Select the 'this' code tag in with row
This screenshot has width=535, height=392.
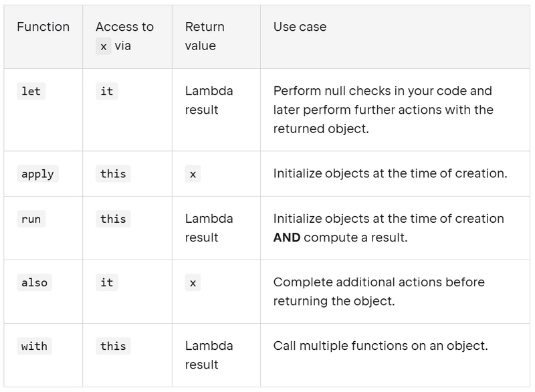[113, 347]
